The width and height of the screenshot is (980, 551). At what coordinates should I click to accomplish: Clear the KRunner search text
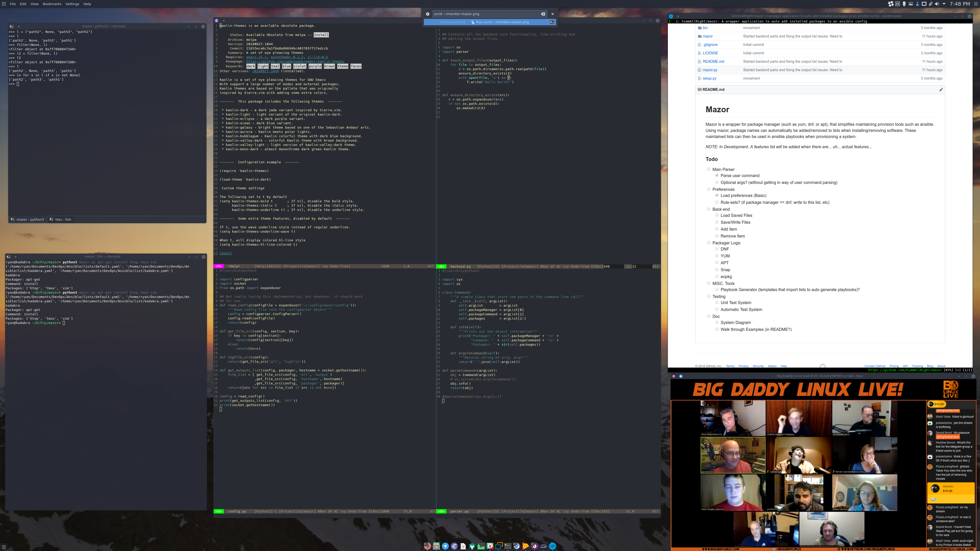(x=543, y=14)
